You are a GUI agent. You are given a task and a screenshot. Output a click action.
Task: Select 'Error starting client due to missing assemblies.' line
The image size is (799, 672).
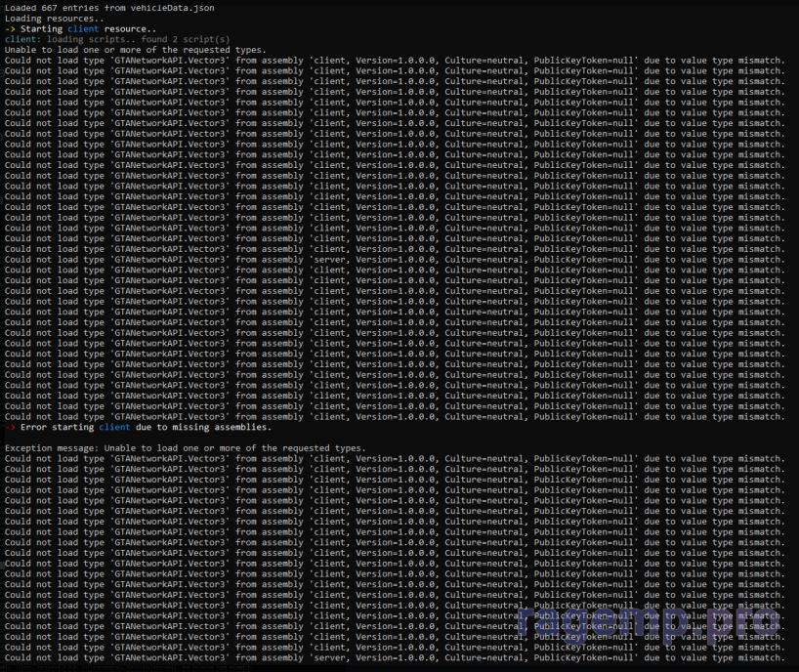tap(138, 427)
